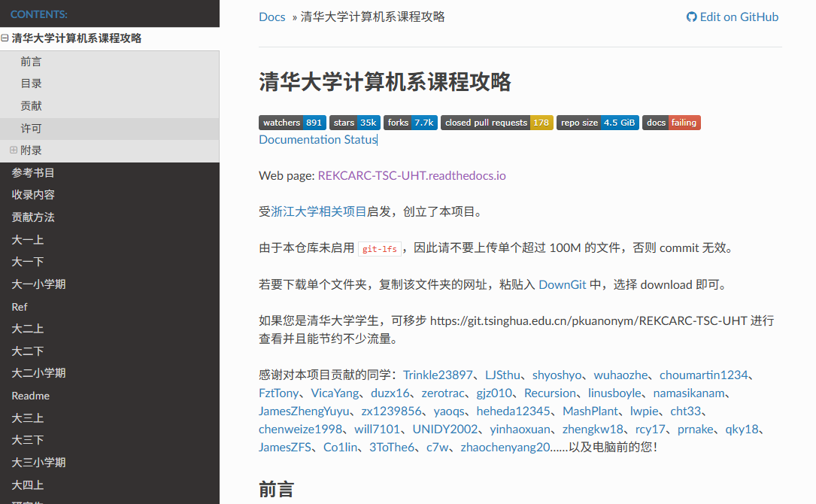Open contributor Co1lin profile link
Viewport: 816px width, 504px height.
point(341,448)
